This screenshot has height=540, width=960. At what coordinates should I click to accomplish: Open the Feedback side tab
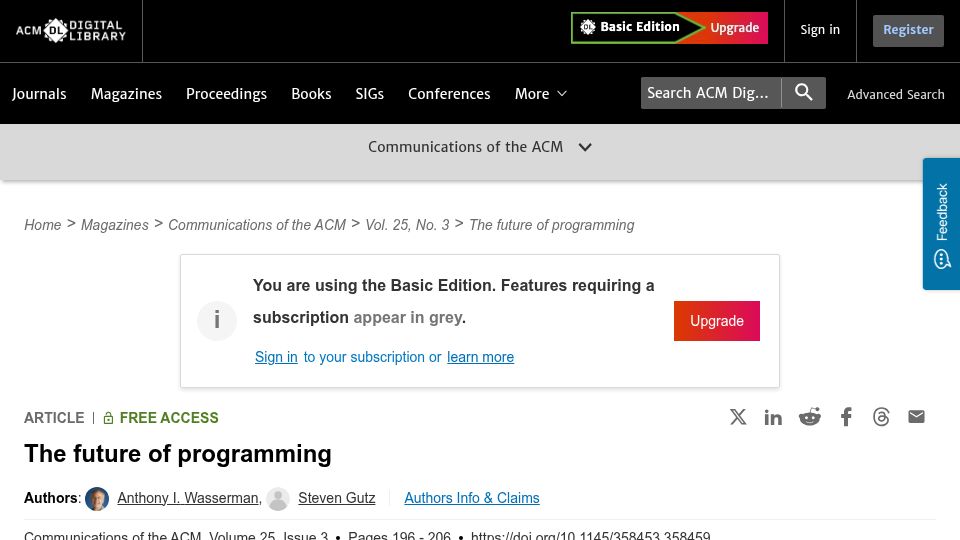(x=942, y=224)
